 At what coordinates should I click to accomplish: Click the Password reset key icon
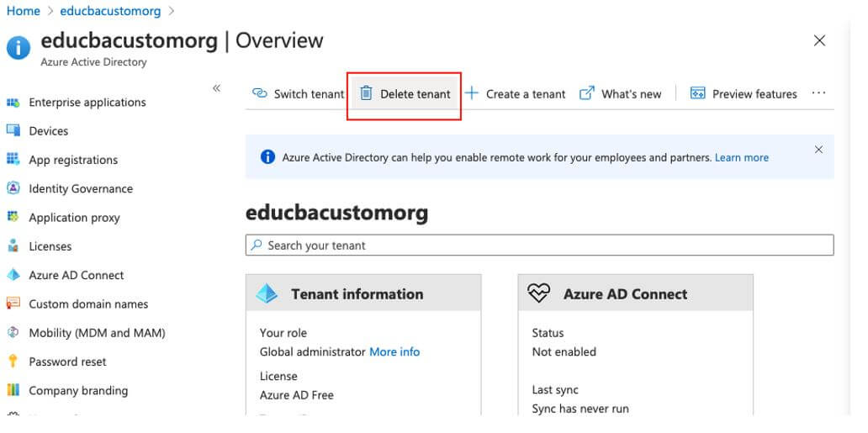point(13,362)
